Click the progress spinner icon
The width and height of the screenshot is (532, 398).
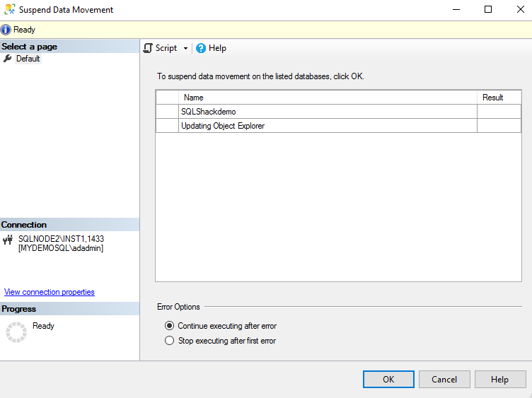[16, 332]
